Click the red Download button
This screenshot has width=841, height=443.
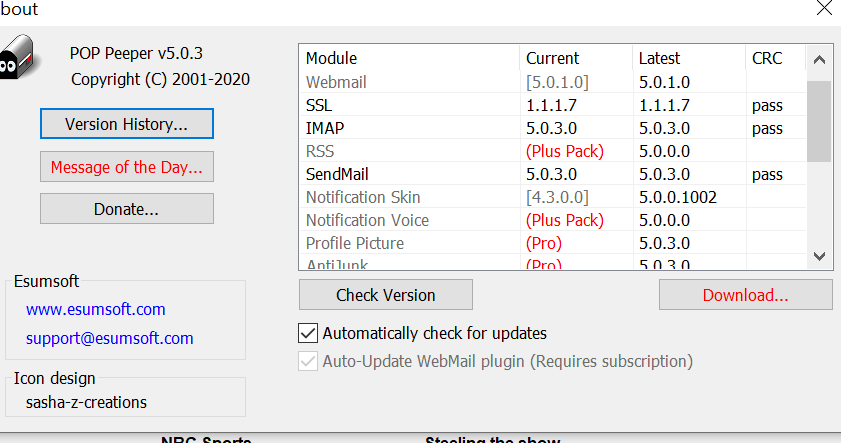coord(746,294)
